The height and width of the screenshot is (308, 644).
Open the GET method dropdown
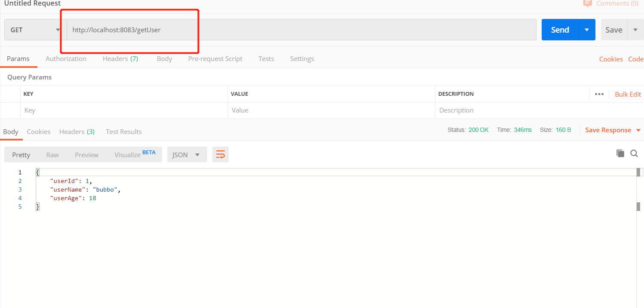[x=36, y=30]
